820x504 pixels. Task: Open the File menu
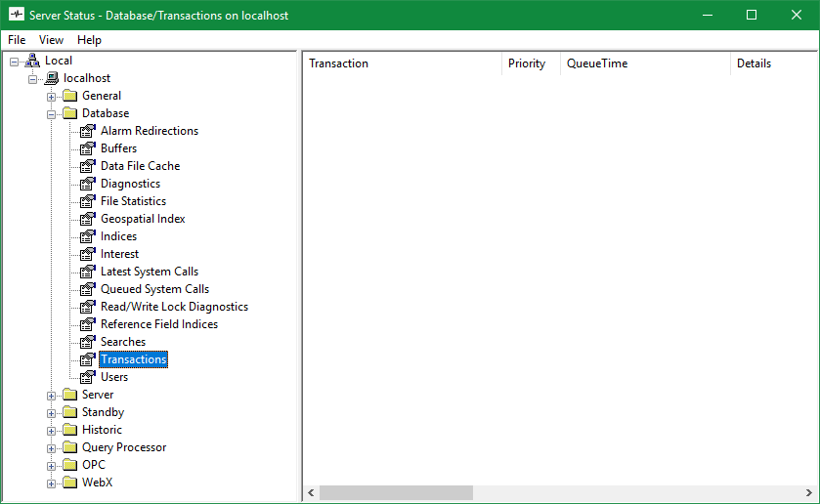[17, 40]
